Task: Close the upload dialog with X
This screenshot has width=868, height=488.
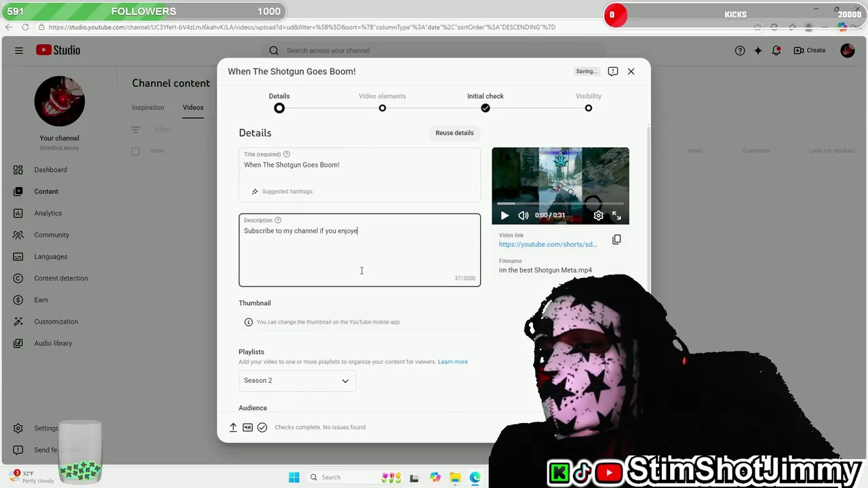Action: pos(631,71)
